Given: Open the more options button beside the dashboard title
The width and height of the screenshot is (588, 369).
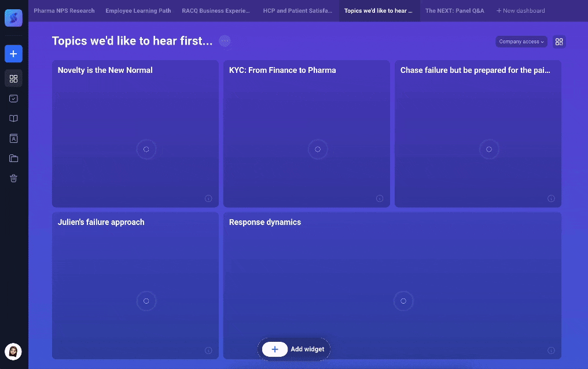Looking at the screenshot, I should tap(225, 41).
